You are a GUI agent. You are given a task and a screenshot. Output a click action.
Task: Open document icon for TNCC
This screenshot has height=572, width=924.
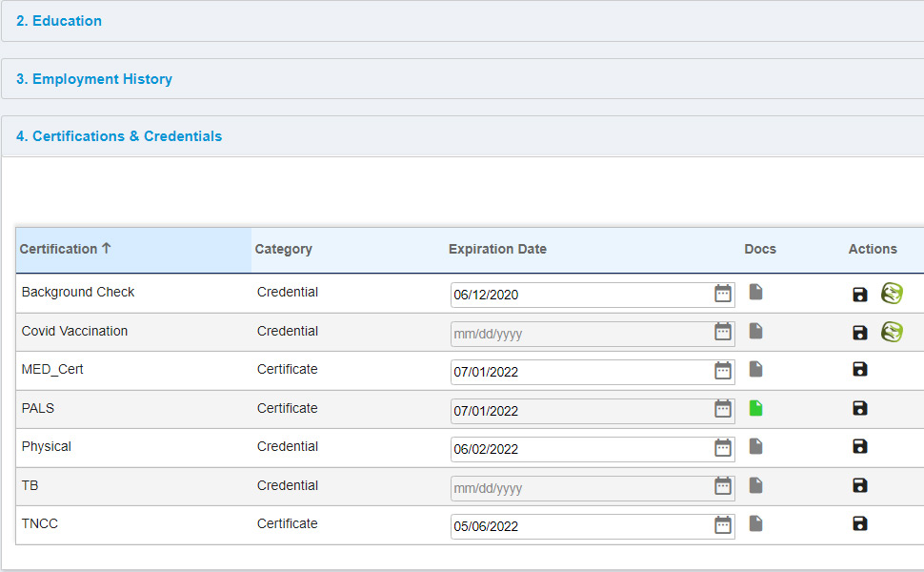(756, 523)
